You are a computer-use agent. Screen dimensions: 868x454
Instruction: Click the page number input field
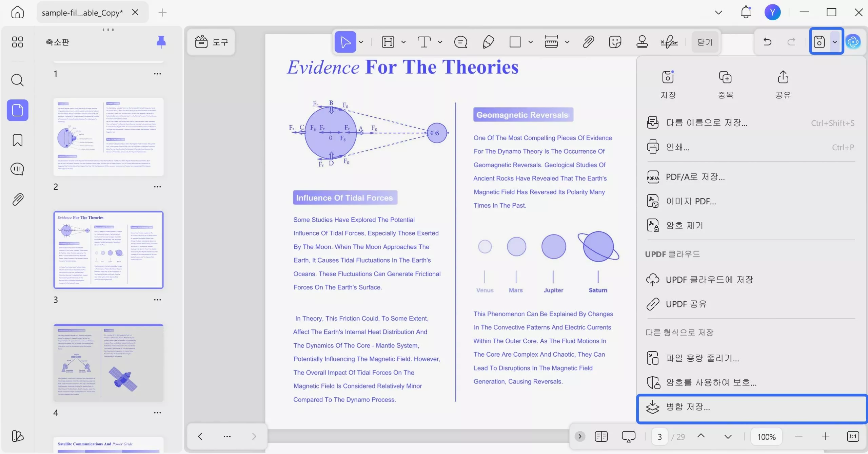[659, 436]
